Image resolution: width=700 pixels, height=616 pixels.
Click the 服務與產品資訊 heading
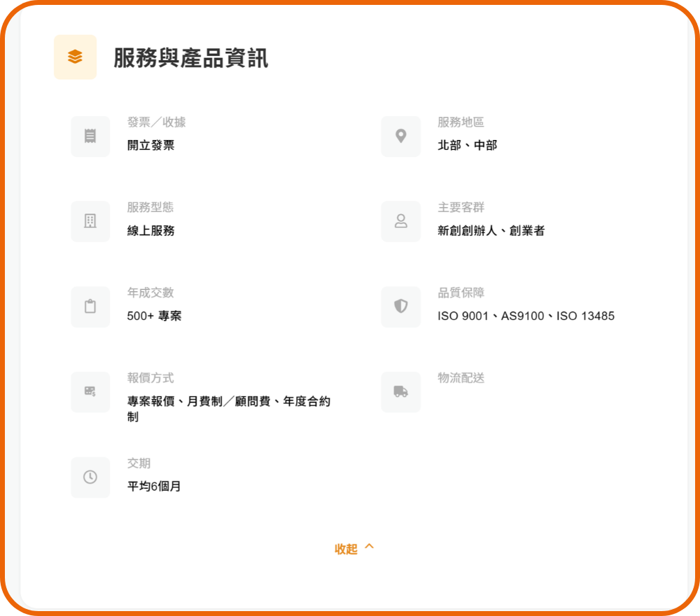coord(190,59)
